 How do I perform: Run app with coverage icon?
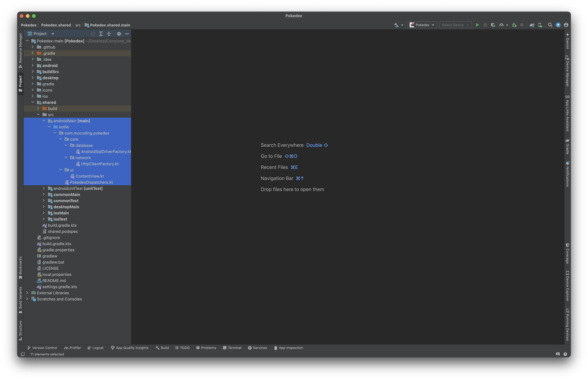point(493,25)
